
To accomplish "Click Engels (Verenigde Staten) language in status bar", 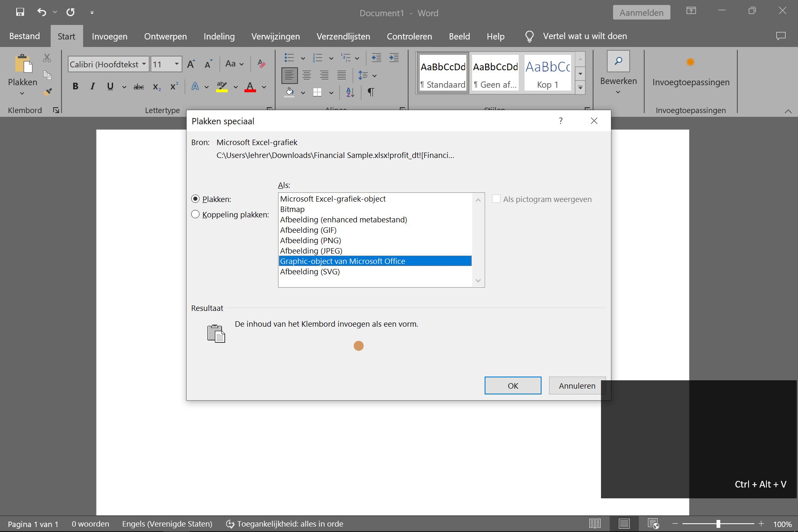I will click(167, 524).
